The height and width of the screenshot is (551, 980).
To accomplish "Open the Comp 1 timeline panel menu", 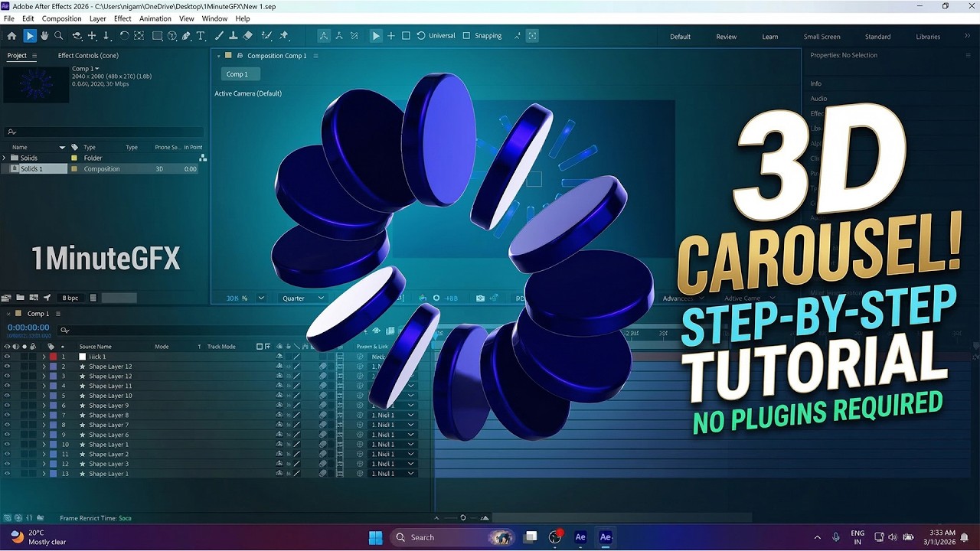I will pos(57,314).
